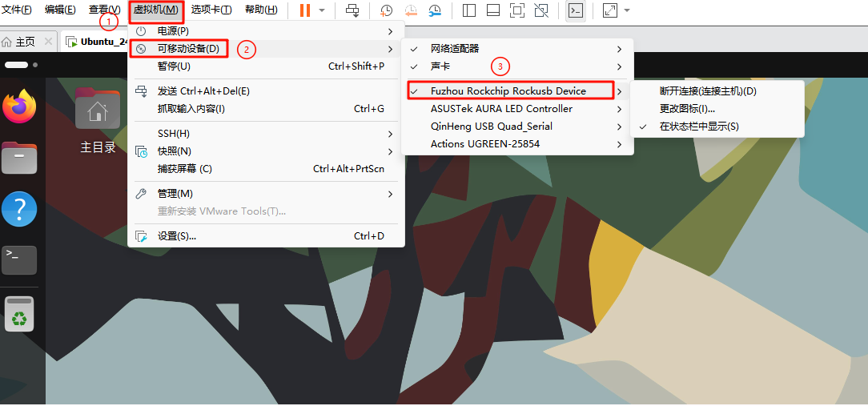
Task: Open 主目录 home folder desktop icon
Action: (x=98, y=120)
